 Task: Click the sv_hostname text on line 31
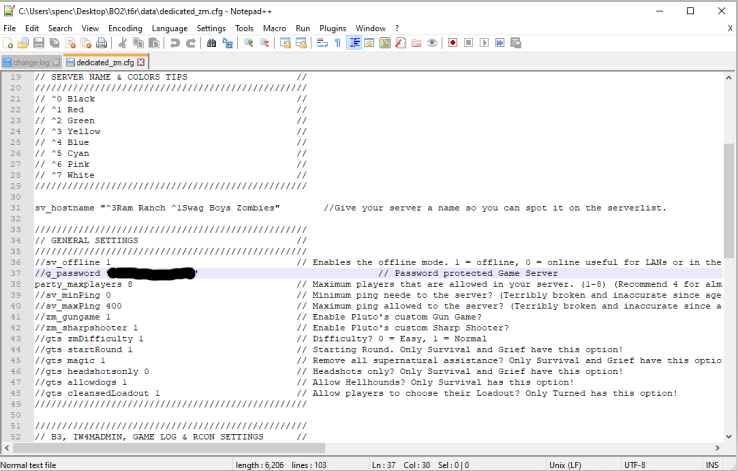[x=64, y=208]
